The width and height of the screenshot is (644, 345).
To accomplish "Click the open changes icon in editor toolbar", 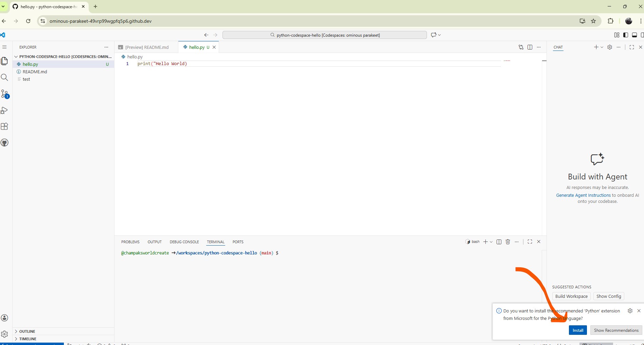I will [521, 47].
